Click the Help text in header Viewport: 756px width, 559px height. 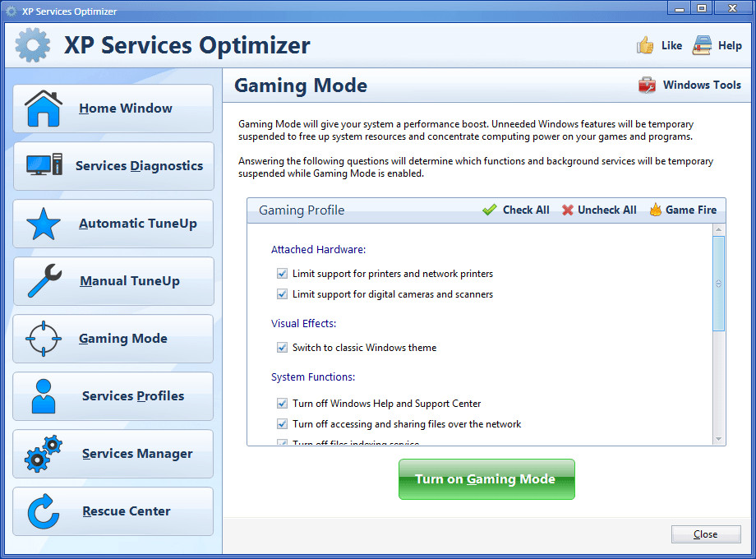730,45
